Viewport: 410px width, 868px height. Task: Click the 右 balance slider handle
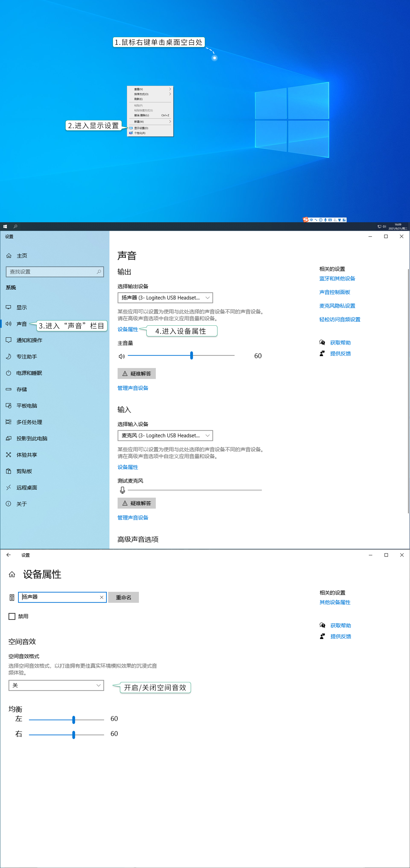click(x=74, y=735)
